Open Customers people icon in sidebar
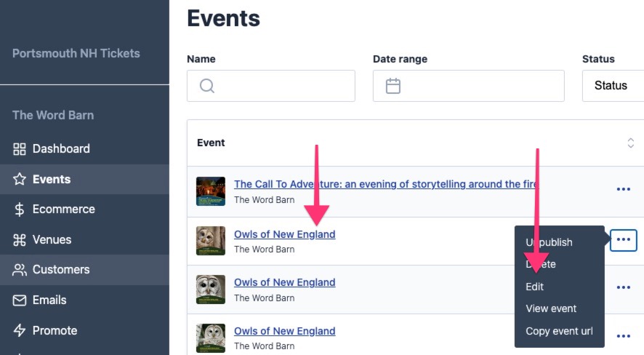This screenshot has width=644, height=355. (20, 270)
